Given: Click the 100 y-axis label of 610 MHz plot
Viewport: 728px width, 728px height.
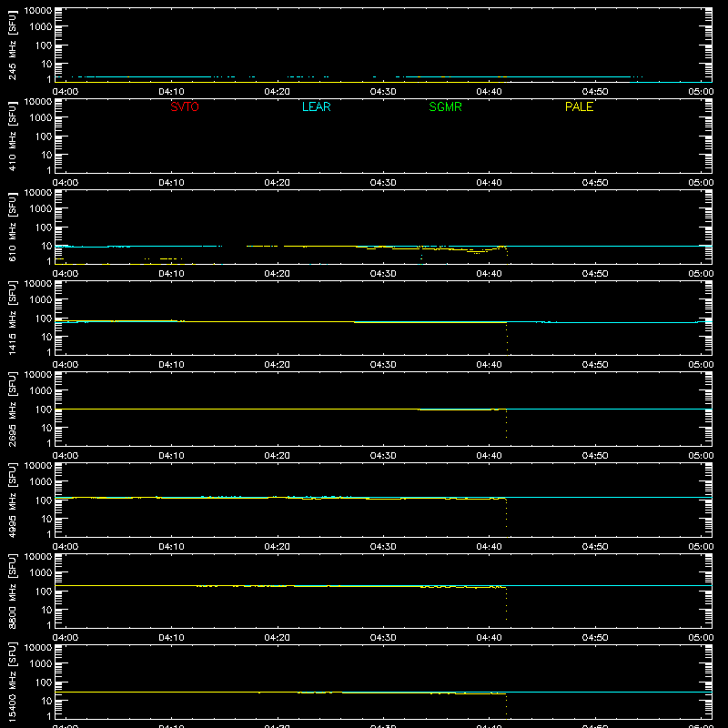Looking at the screenshot, I should coord(44,227).
